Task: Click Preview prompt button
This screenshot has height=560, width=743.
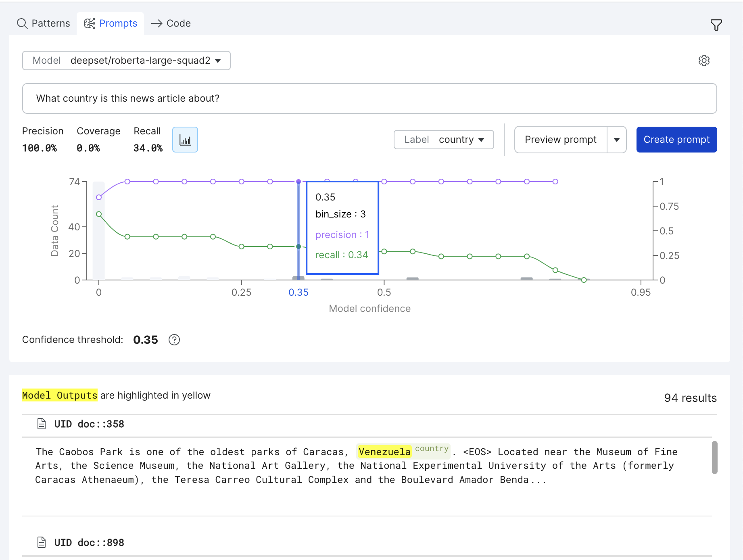Action: pyautogui.click(x=561, y=140)
